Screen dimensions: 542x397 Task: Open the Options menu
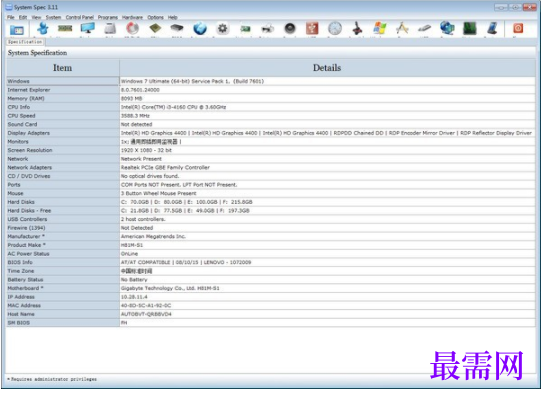pyautogui.click(x=155, y=17)
